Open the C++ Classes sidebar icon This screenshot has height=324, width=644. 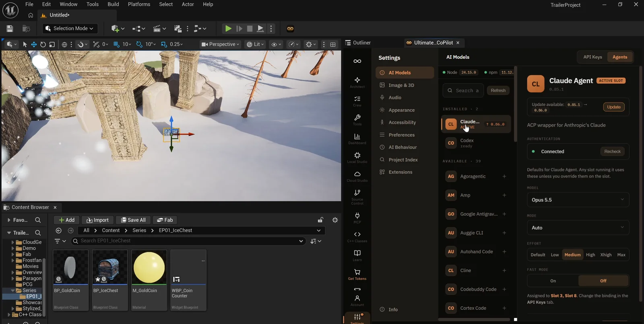(x=357, y=237)
